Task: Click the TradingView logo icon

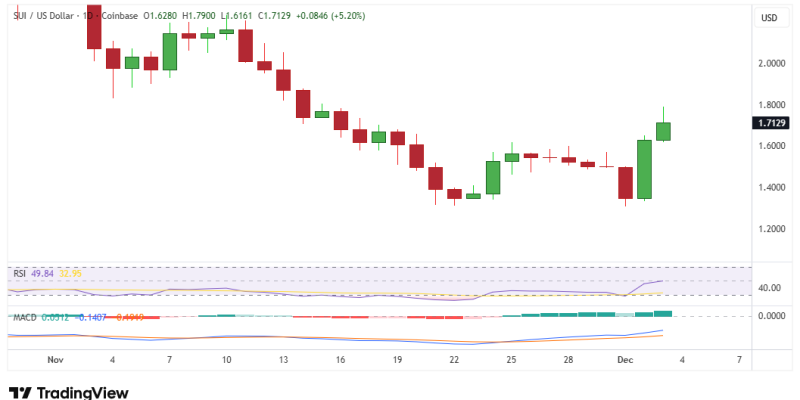Action: click(x=19, y=393)
